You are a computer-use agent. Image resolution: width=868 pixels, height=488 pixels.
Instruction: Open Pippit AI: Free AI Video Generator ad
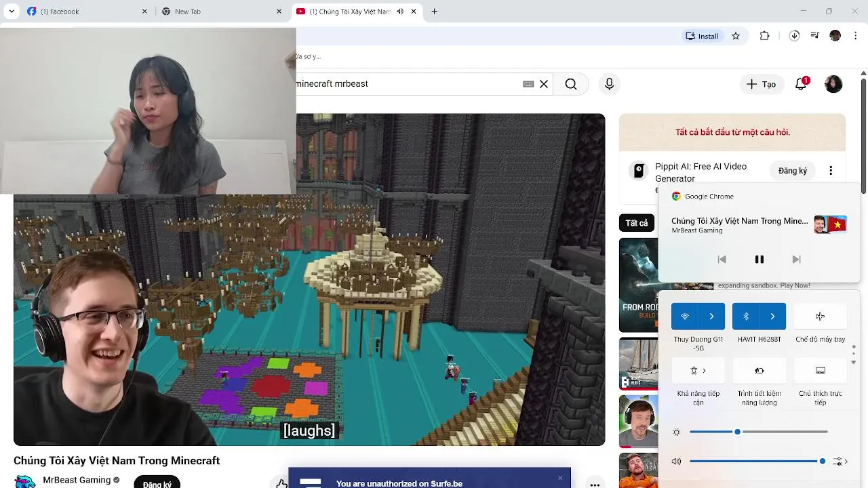701,172
